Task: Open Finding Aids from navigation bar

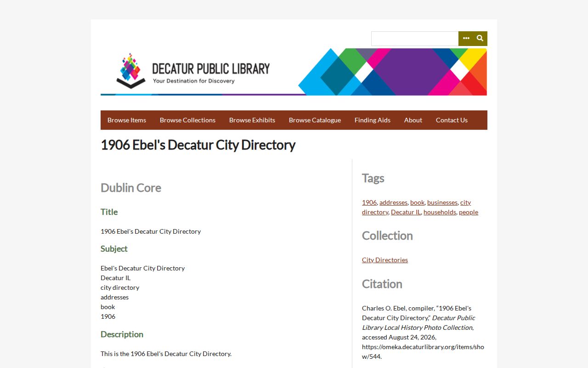Action: coord(373,120)
